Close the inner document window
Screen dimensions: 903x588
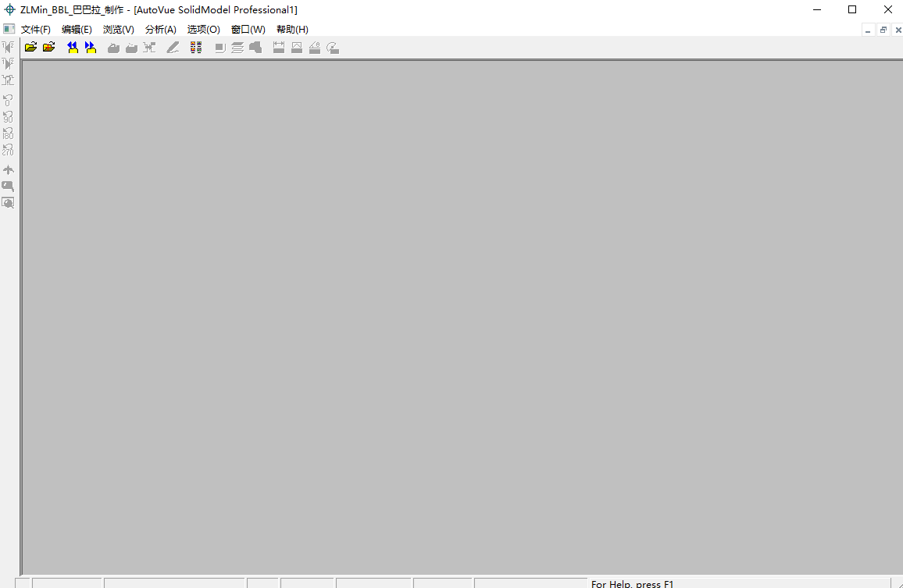pos(898,30)
